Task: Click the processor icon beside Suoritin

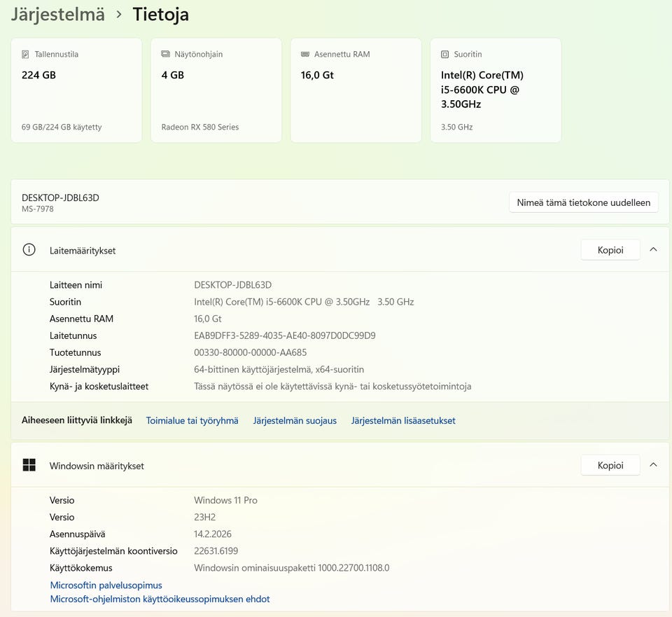Action: (x=445, y=54)
